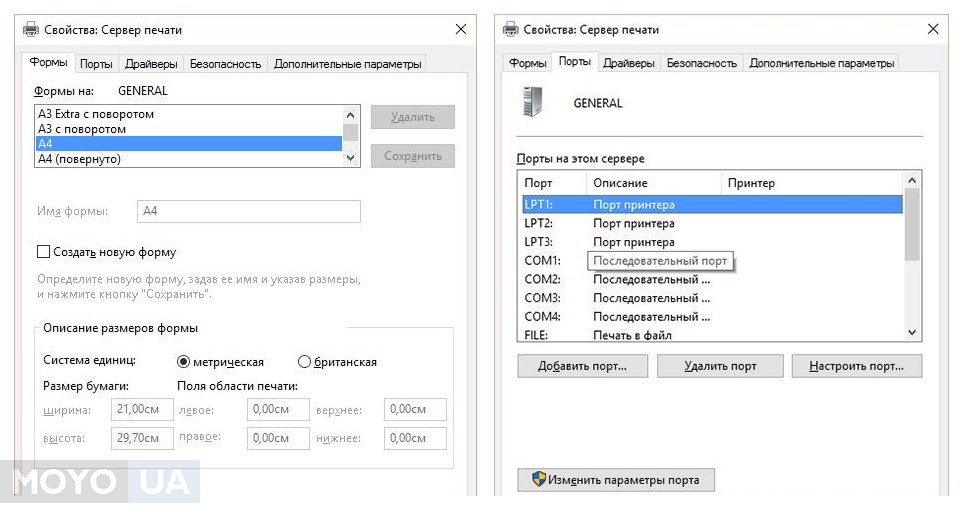Open Дополнительные параметры tab in left window

[347, 64]
